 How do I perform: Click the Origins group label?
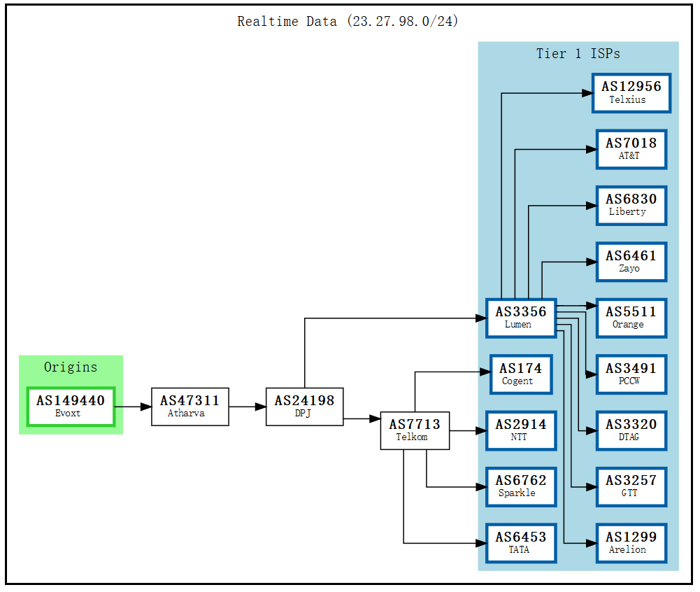pos(70,367)
